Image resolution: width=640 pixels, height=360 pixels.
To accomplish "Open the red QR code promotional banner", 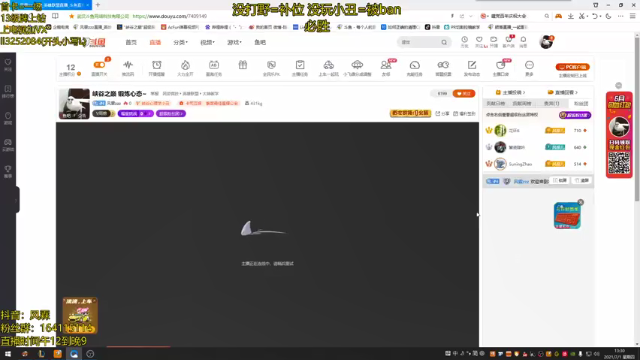I will pyautogui.click(x=619, y=135).
